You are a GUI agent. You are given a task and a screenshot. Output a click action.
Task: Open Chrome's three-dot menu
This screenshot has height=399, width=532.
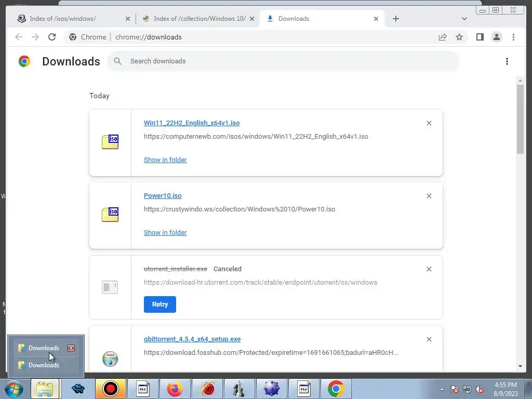click(513, 37)
